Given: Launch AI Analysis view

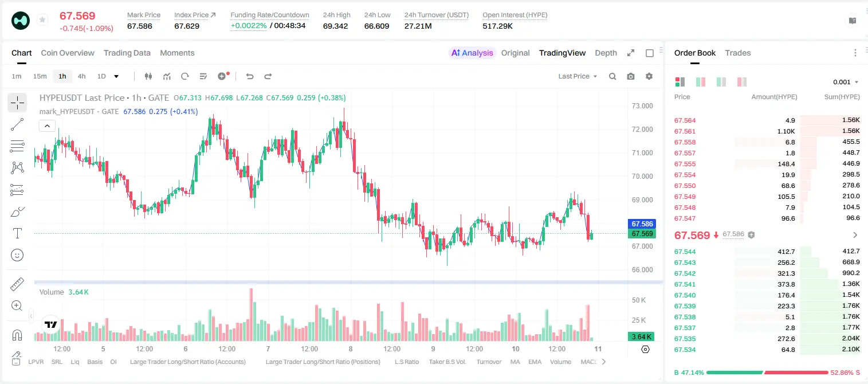Looking at the screenshot, I should (472, 53).
